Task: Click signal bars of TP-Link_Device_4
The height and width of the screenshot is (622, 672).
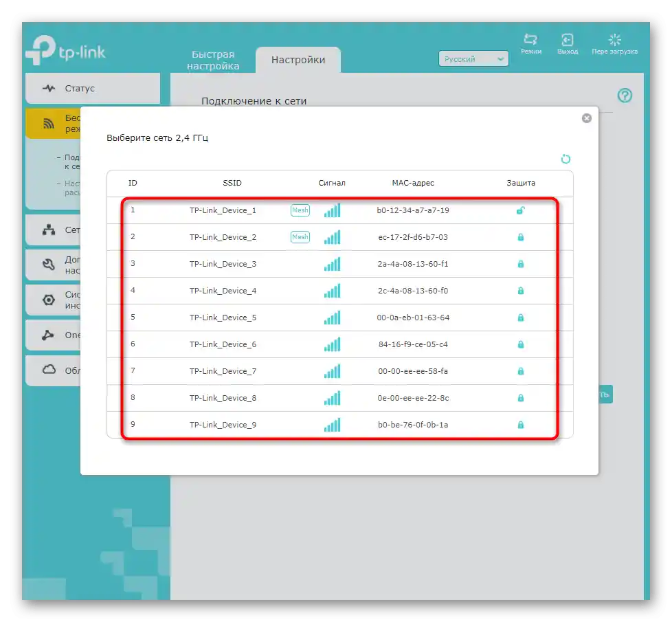Action: [332, 291]
